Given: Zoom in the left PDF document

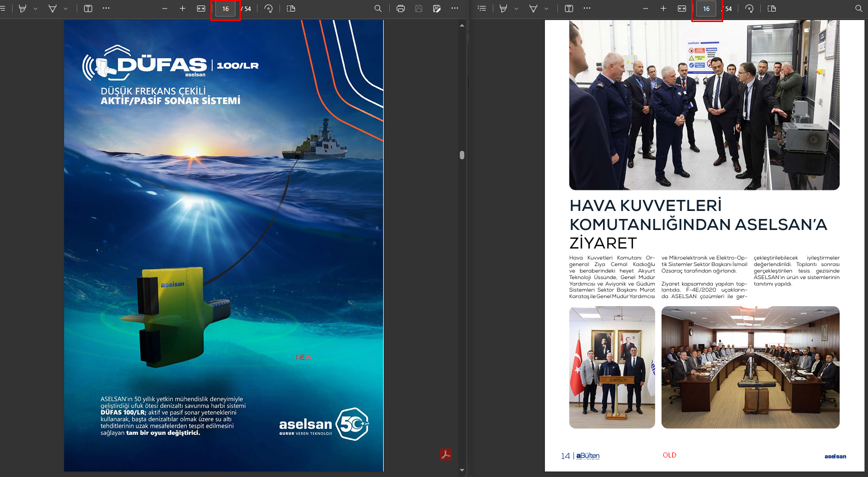Looking at the screenshot, I should pos(183,9).
